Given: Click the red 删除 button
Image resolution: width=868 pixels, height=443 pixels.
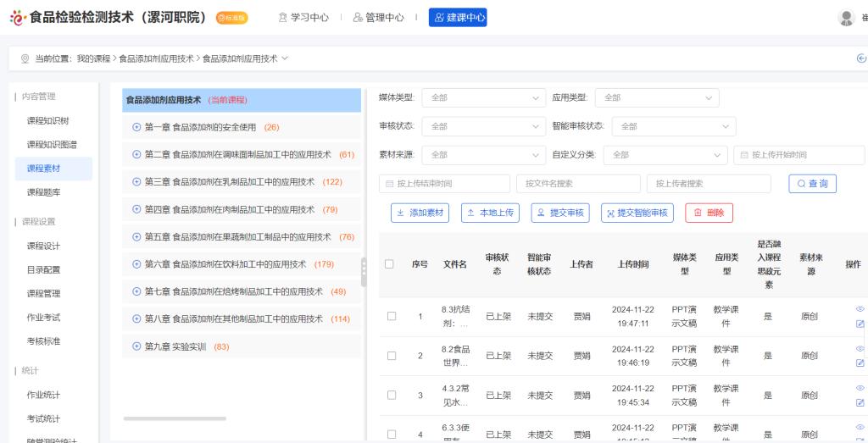Looking at the screenshot, I should [x=709, y=213].
